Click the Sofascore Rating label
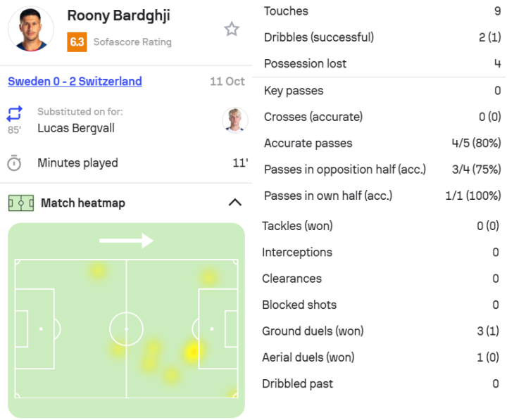Screen dimensions: 507x420 pyautogui.click(x=132, y=42)
